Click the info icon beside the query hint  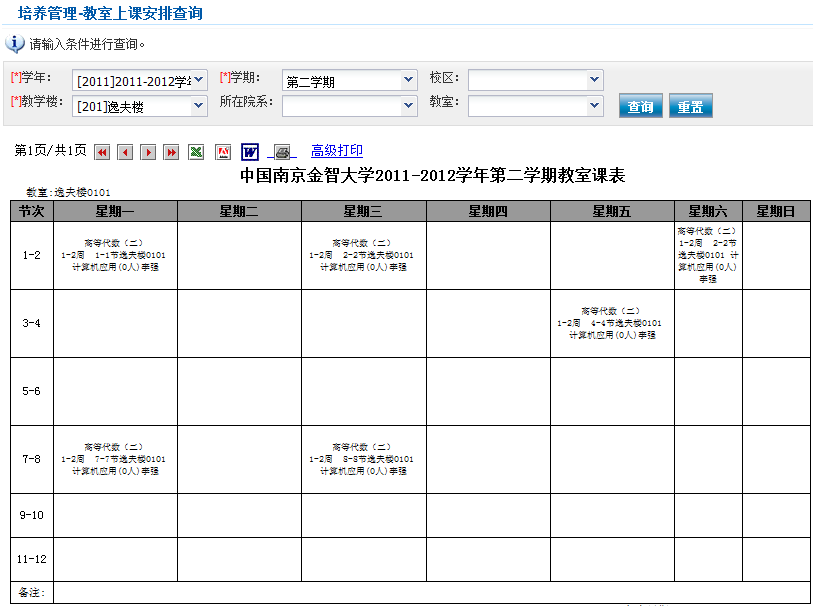pos(15,44)
